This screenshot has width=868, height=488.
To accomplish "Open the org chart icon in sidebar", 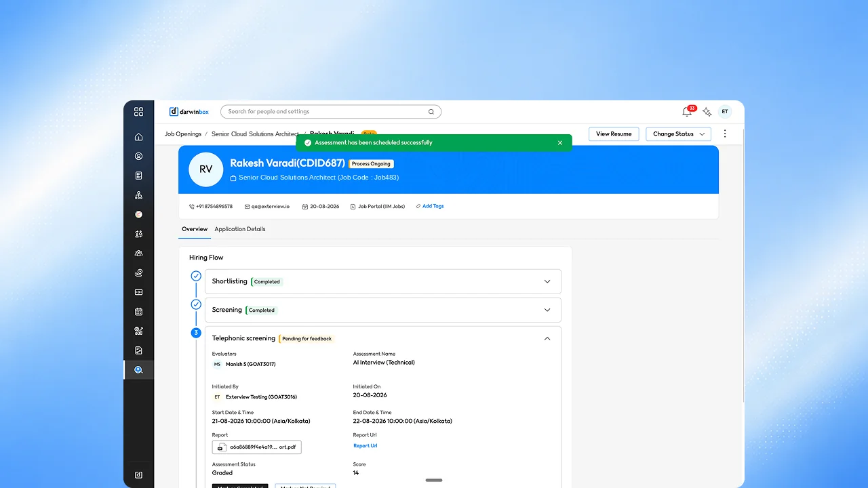I will pos(138,195).
